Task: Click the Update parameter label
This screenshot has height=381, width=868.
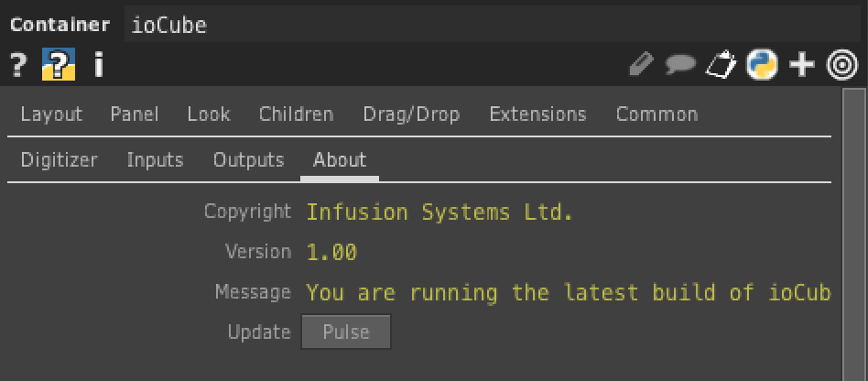Action: pyautogui.click(x=259, y=332)
